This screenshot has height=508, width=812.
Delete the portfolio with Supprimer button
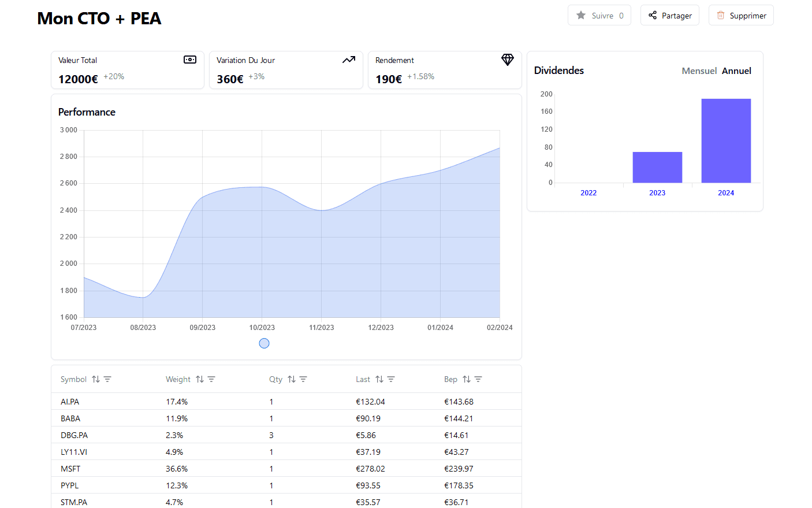741,16
